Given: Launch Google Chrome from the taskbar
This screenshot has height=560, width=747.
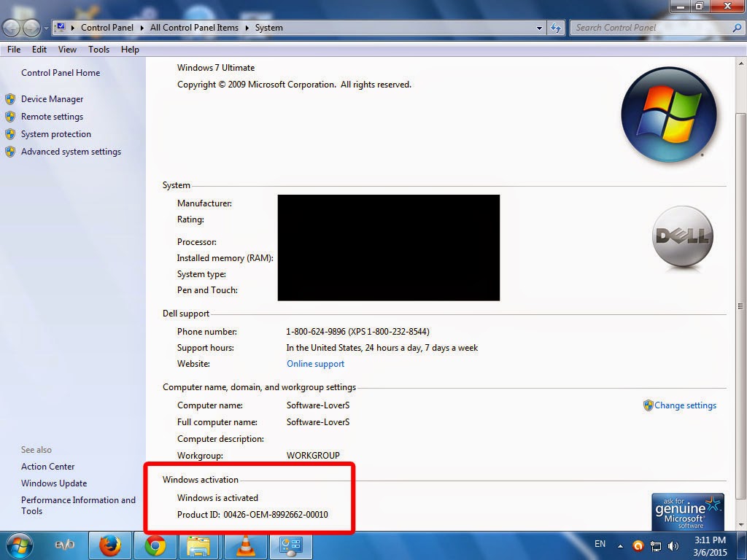Looking at the screenshot, I should [155, 545].
